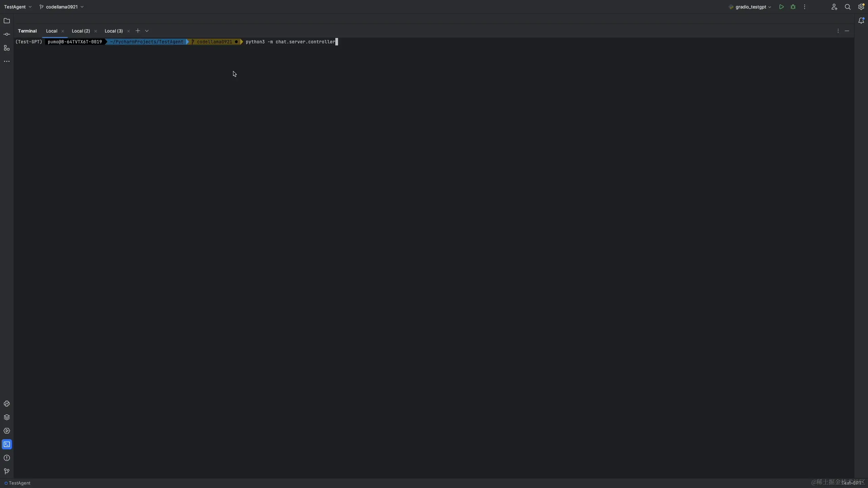Open More tool windows via ellipsis icon
Screen dimensions: 868x488
pyautogui.click(x=7, y=61)
